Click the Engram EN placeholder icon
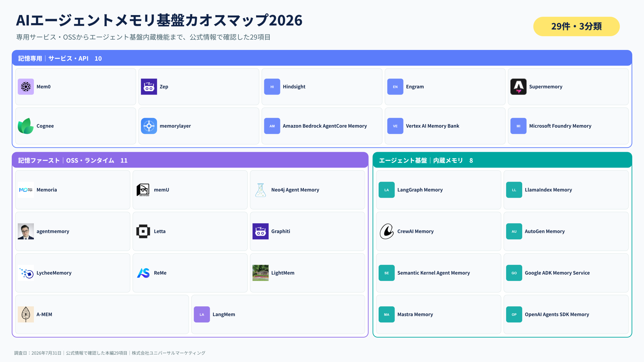 (x=395, y=87)
